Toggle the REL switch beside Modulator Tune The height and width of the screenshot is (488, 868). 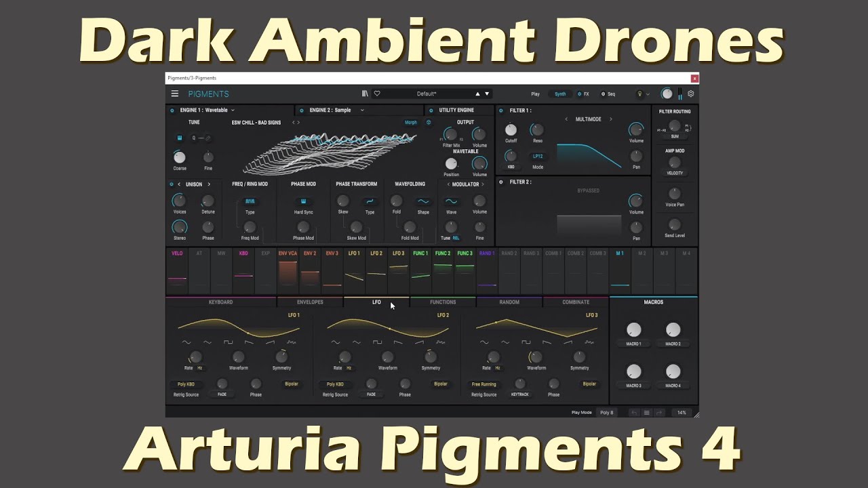(456, 238)
